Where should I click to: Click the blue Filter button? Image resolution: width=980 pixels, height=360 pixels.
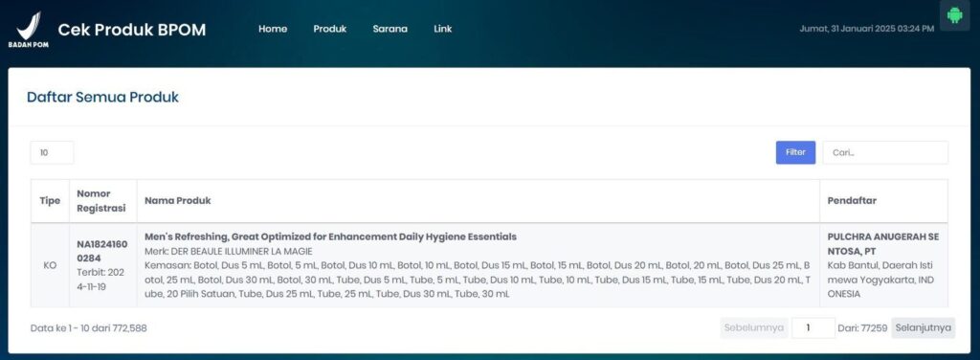point(795,152)
